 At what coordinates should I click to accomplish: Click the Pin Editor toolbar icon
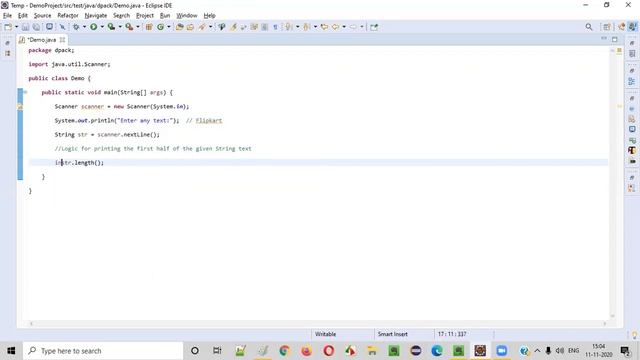pos(374,27)
